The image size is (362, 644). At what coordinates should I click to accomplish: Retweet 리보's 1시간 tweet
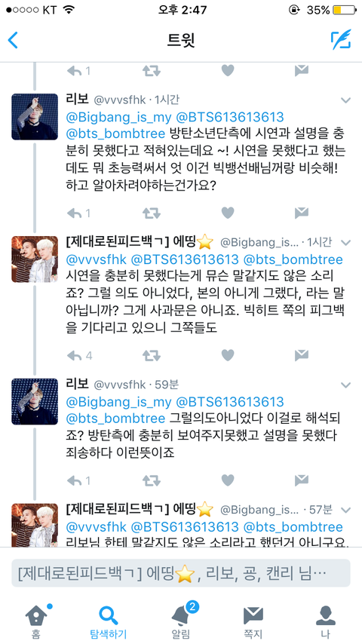pyautogui.click(x=151, y=213)
